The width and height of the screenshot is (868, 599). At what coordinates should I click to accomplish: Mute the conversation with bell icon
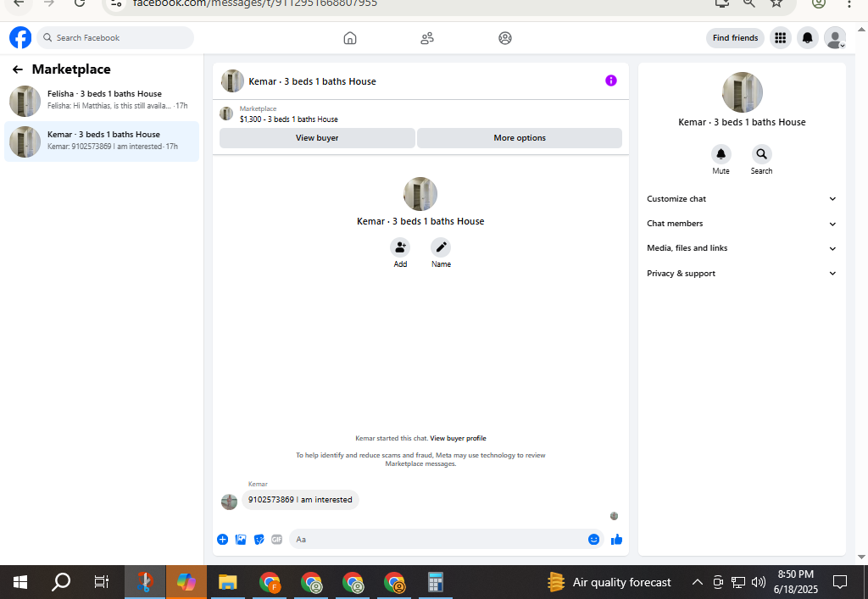721,153
